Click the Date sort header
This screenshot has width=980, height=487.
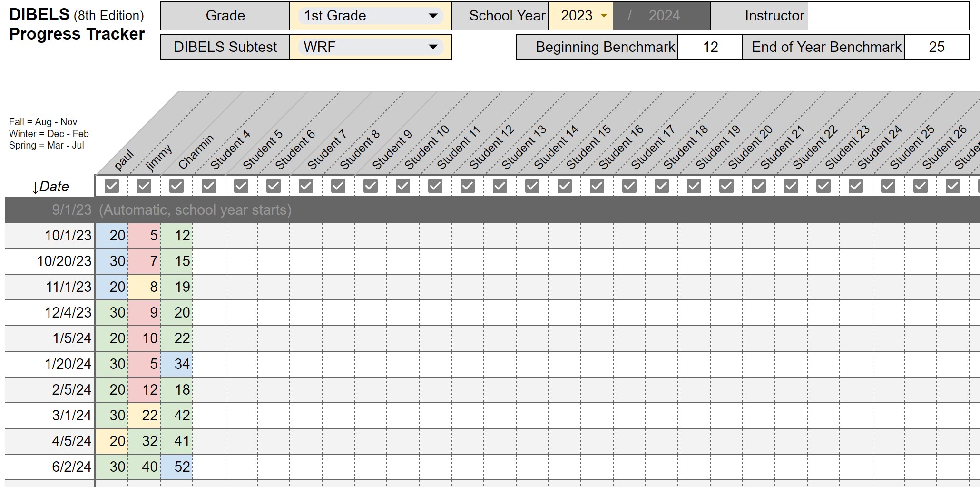[51, 186]
